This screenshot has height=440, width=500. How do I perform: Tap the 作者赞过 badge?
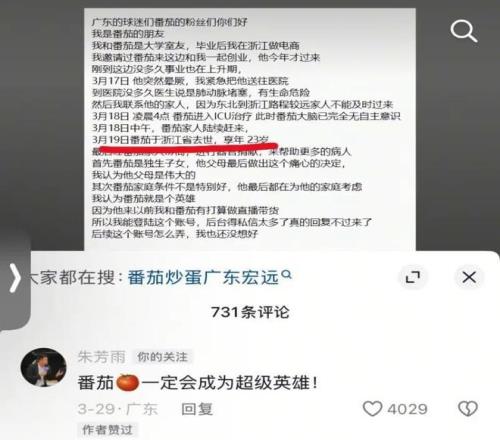pos(107,430)
